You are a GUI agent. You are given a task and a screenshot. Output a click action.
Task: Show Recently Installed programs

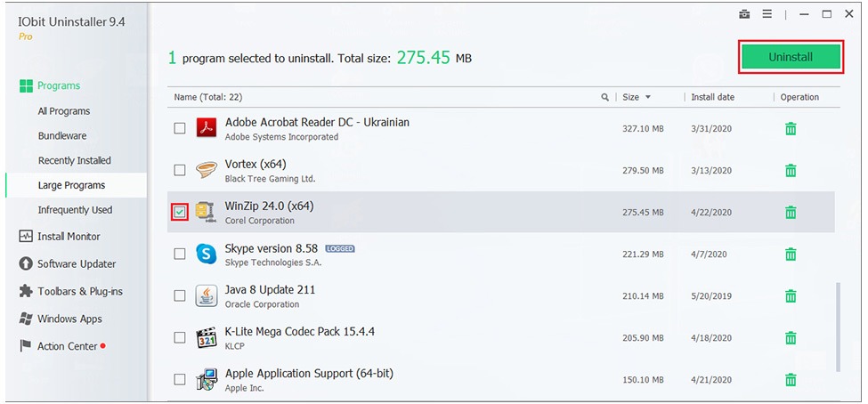(x=74, y=160)
